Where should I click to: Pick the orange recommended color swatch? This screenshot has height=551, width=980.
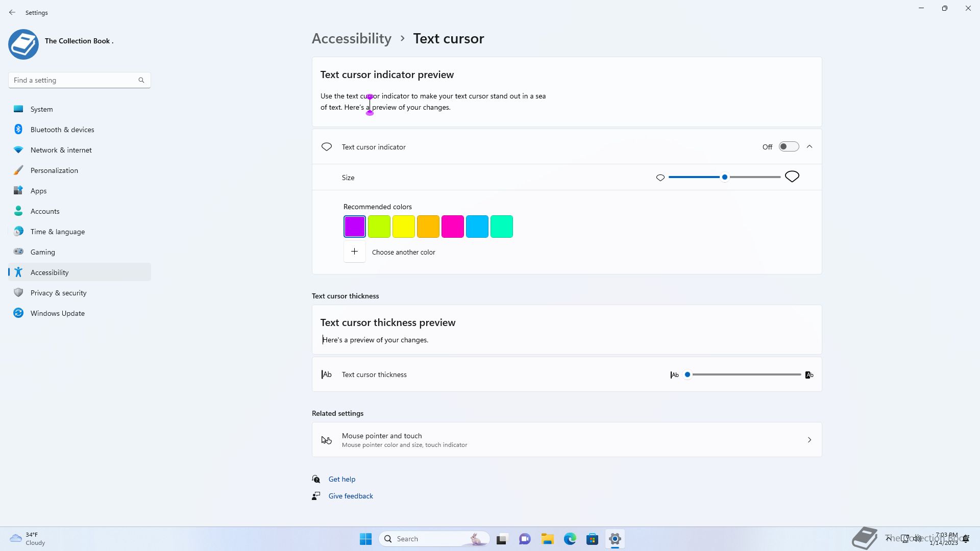point(428,227)
